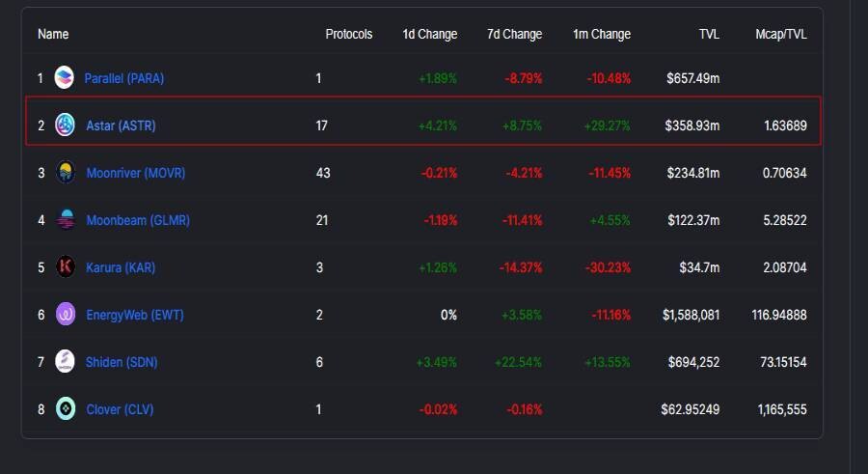868x474 pixels.
Task: Open the Moonbeam (GLMR) chain link
Action: 138,220
